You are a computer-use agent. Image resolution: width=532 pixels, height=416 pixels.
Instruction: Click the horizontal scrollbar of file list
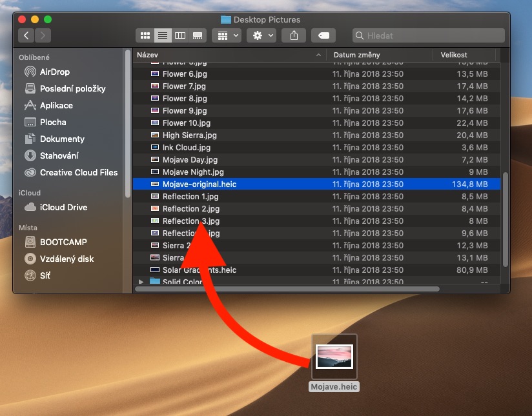click(x=287, y=289)
